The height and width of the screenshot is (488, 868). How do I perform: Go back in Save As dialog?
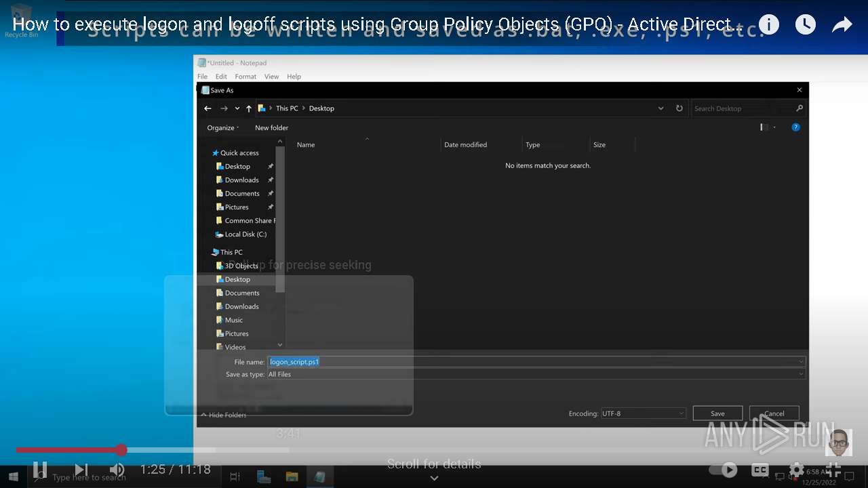pos(208,108)
